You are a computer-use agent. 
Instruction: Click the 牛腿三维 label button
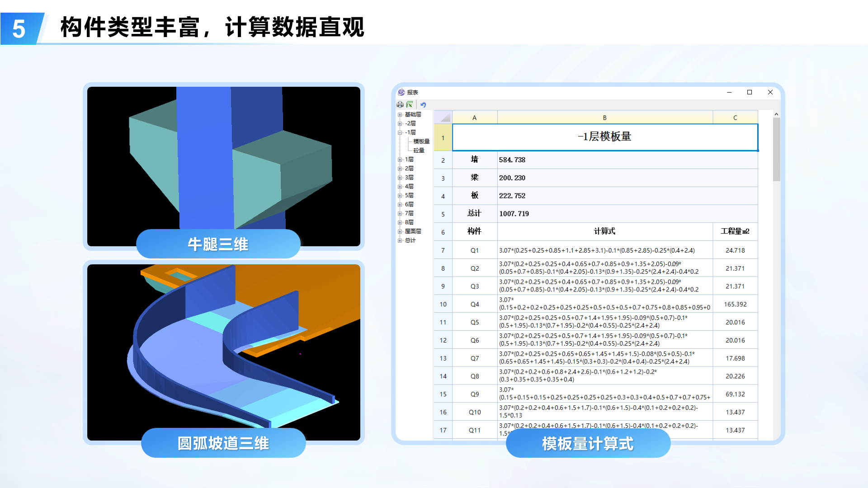coord(218,244)
